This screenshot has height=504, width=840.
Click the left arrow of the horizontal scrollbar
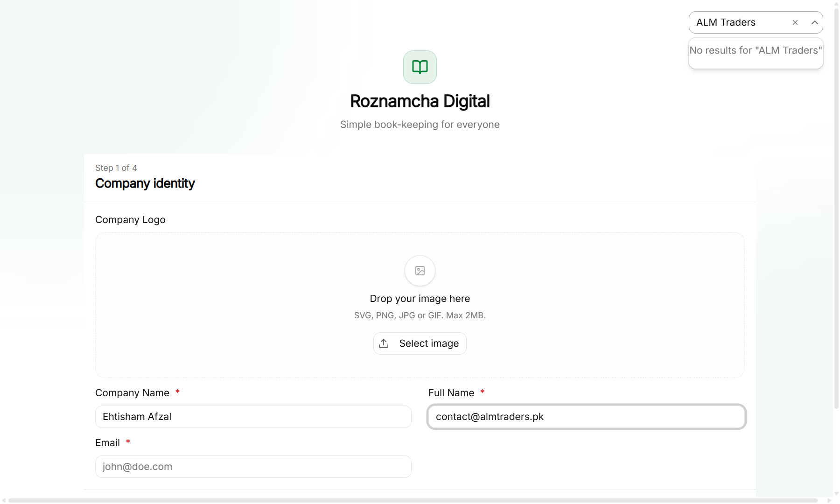tap(4, 501)
